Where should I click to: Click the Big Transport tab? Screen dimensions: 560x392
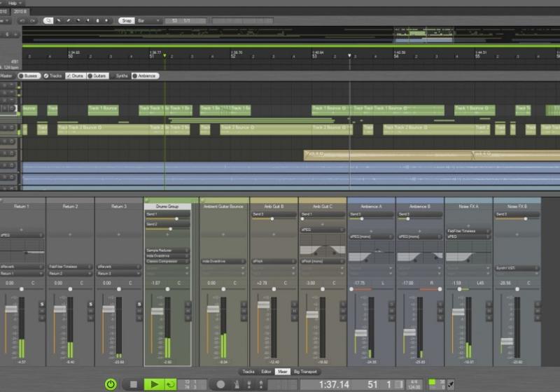point(305,372)
